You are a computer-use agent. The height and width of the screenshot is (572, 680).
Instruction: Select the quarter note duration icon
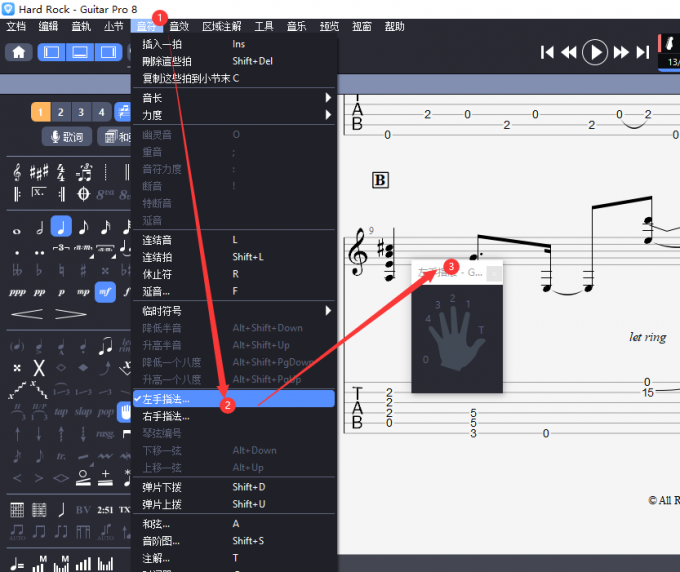point(61,227)
